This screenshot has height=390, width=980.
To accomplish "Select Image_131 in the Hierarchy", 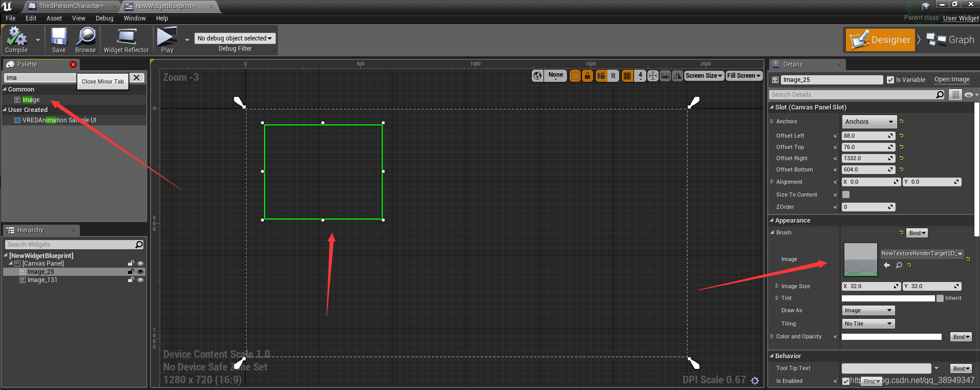I will 42,280.
